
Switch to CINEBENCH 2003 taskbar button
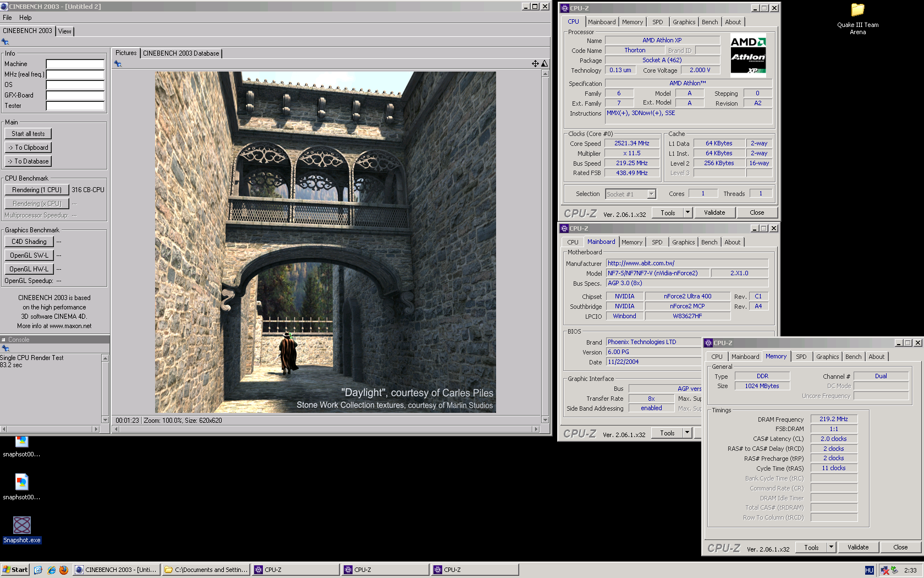(x=116, y=570)
